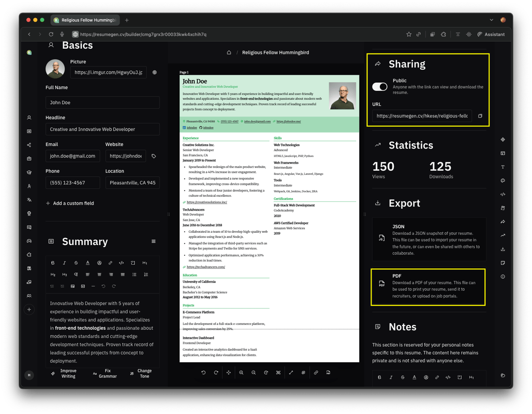Download PDF via bottom toolbar icon
This screenshot has height=414, width=532.
click(x=328, y=373)
